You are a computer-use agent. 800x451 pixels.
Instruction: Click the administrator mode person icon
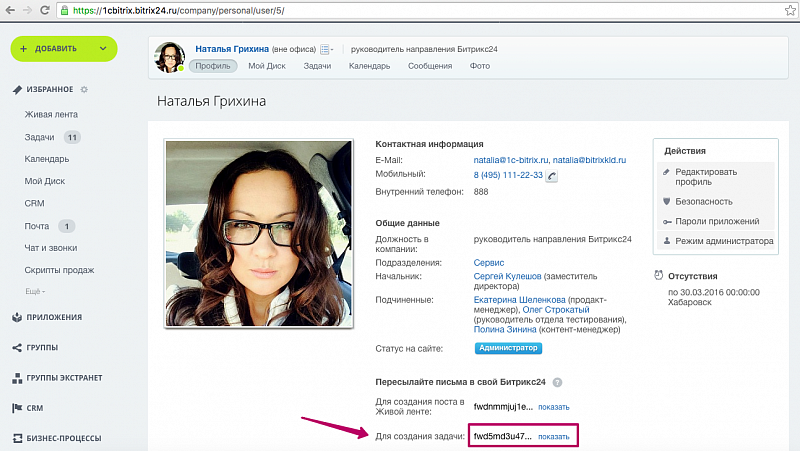click(666, 241)
